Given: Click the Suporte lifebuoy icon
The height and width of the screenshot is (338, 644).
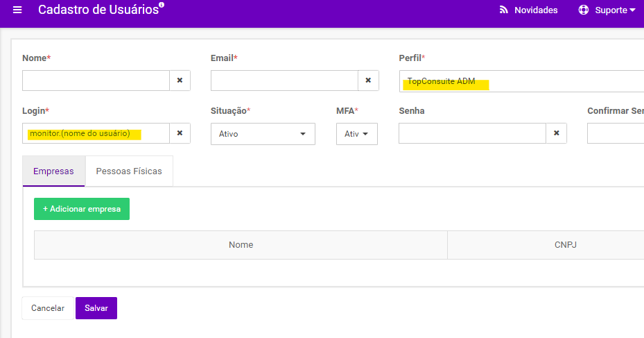Looking at the screenshot, I should 583,10.
